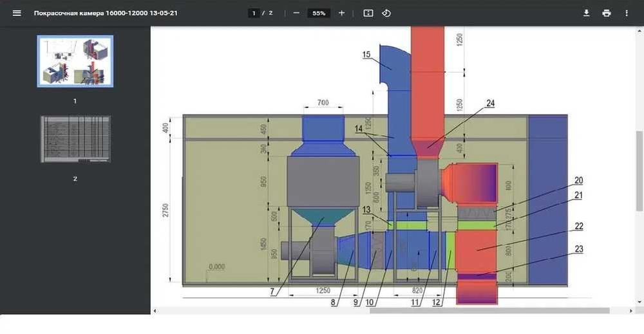Viewport: 644px width, 334px height.
Task: Click the callout label 12
Action: coord(436,303)
